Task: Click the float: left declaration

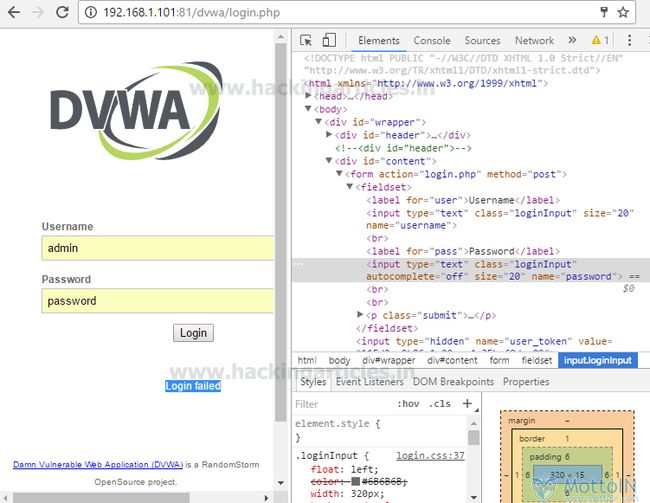Action: point(344,469)
